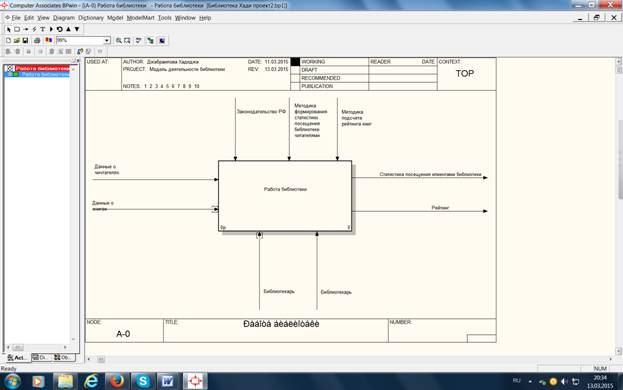
Task: Select the Activity Box tool
Action: point(17,29)
